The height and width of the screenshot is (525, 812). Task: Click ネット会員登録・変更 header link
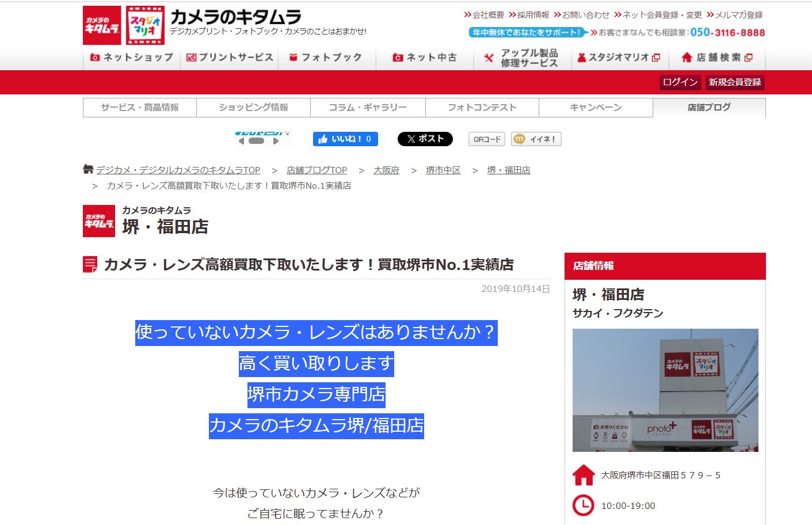(x=658, y=15)
